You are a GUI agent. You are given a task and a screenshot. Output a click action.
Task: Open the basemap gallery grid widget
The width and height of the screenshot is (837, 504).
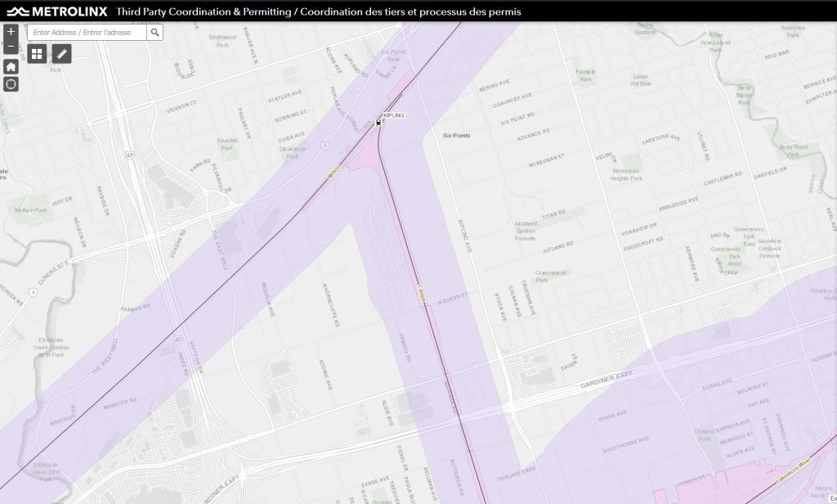(x=37, y=54)
